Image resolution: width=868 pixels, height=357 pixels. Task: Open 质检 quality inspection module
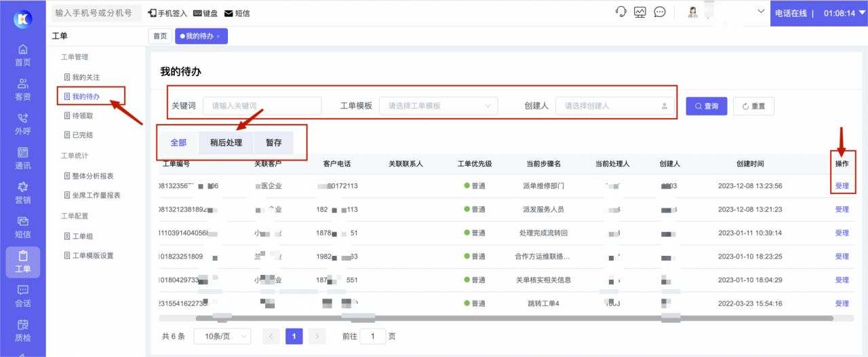(22, 331)
